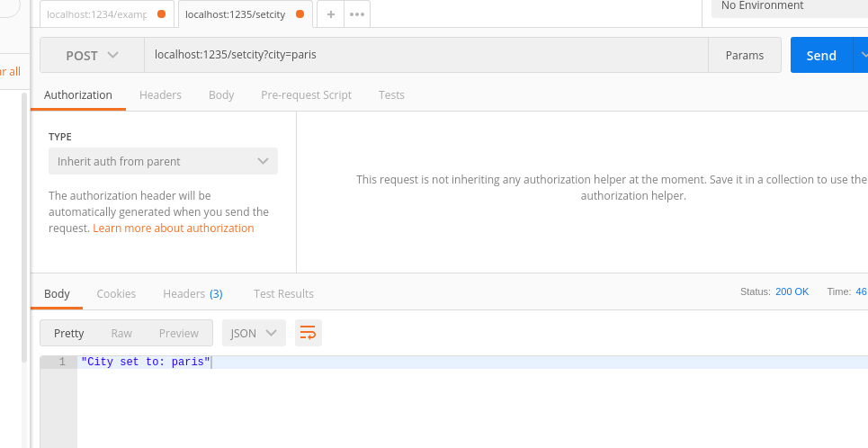Click response text "City set to: paris"

(x=146, y=363)
